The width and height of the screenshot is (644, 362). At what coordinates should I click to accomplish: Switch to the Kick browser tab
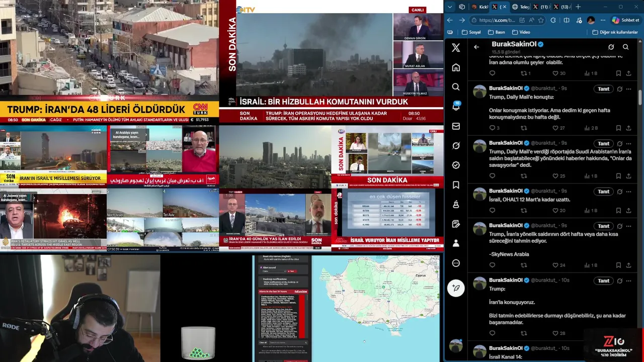click(x=479, y=7)
